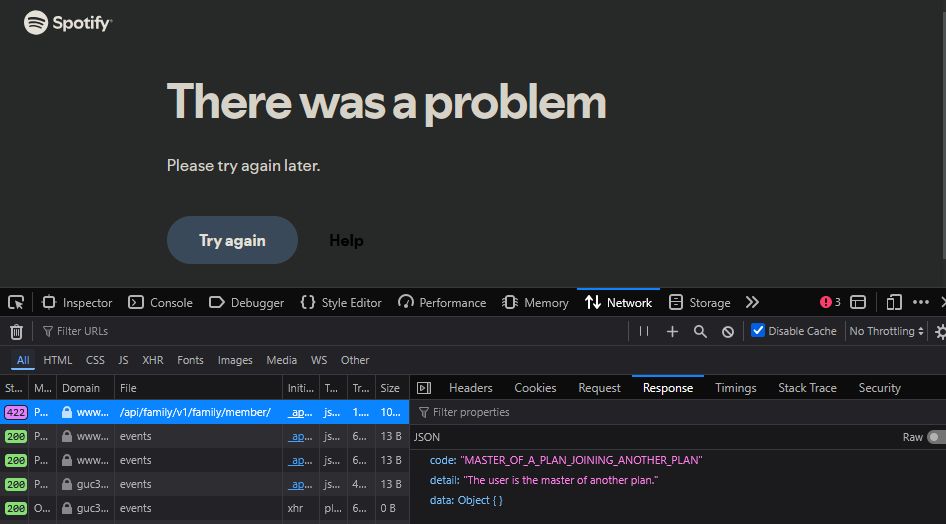
Task: Filter requests by XHR
Action: 153,360
